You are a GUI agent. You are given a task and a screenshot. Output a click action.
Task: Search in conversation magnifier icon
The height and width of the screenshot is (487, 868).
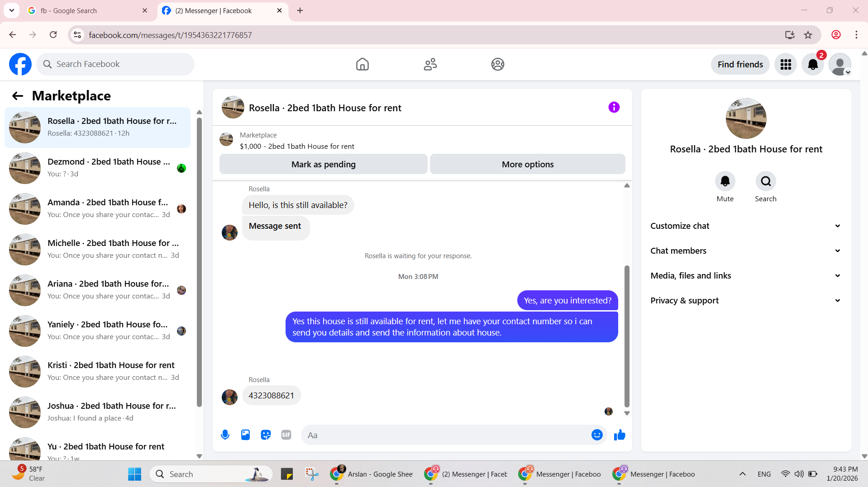pos(766,181)
